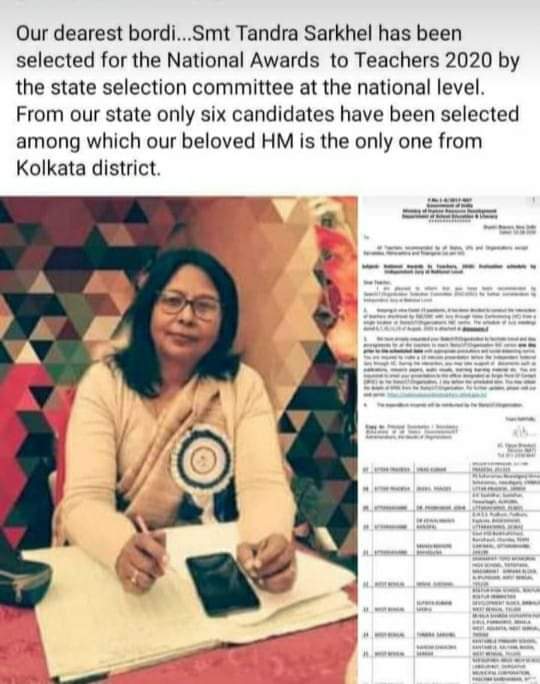The height and width of the screenshot is (684, 540).
Task: Click the words 'Kolkata district' in the caption
Action: click(x=89, y=168)
